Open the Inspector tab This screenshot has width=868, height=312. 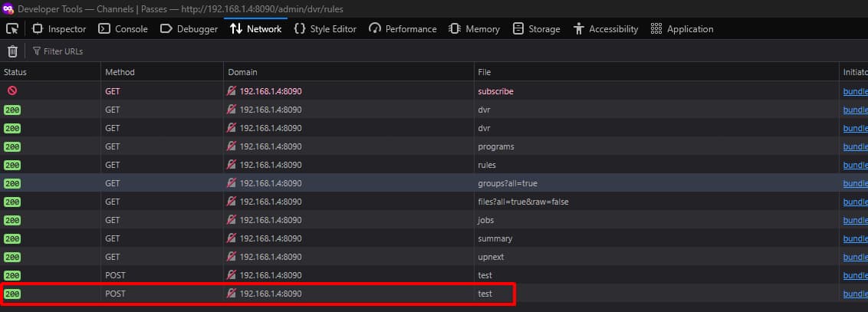tap(59, 29)
